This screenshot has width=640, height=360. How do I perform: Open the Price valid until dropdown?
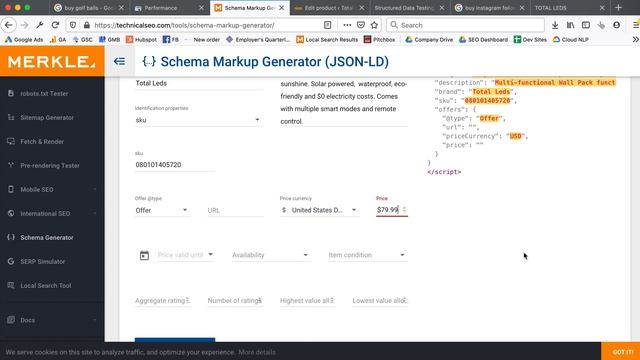click(x=186, y=255)
